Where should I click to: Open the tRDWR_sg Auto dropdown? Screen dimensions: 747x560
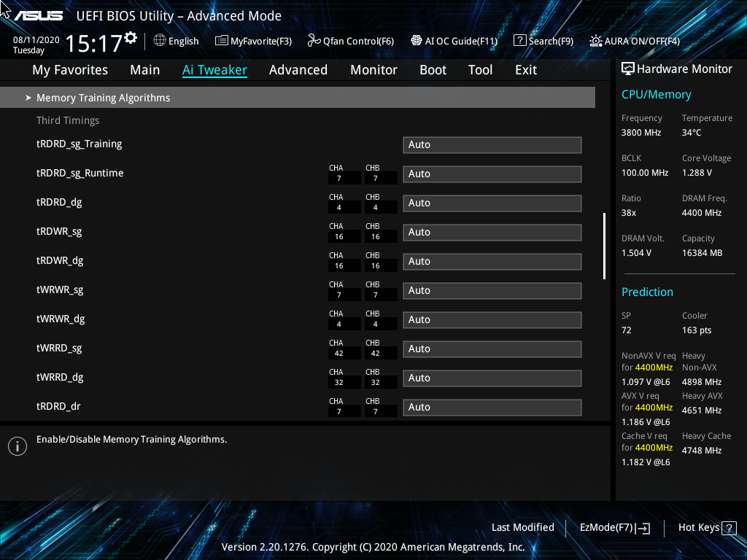click(492, 232)
